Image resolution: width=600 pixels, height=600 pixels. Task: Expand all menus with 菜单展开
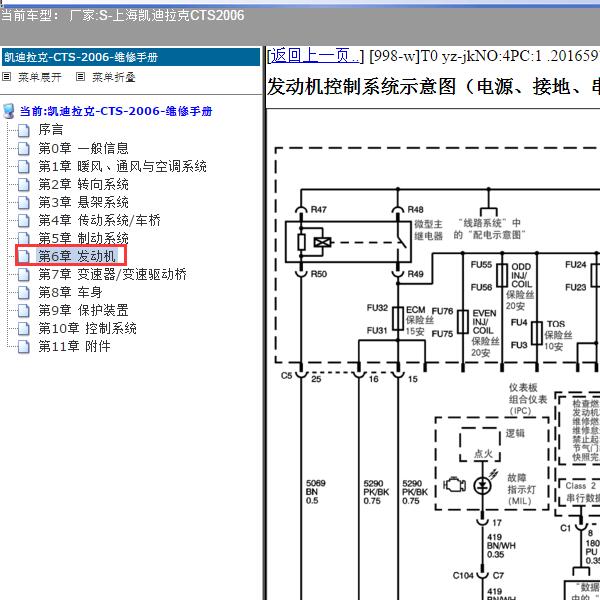pyautogui.click(x=40, y=77)
